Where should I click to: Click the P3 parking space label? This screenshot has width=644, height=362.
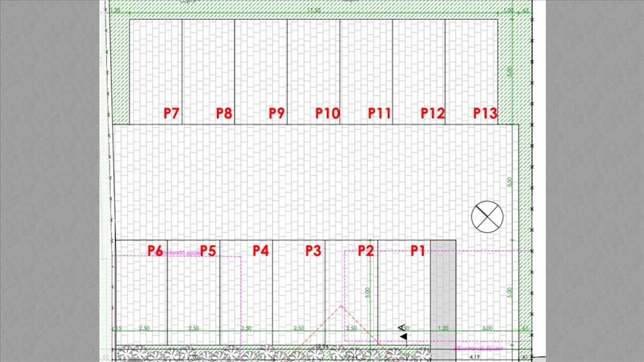[x=313, y=250]
